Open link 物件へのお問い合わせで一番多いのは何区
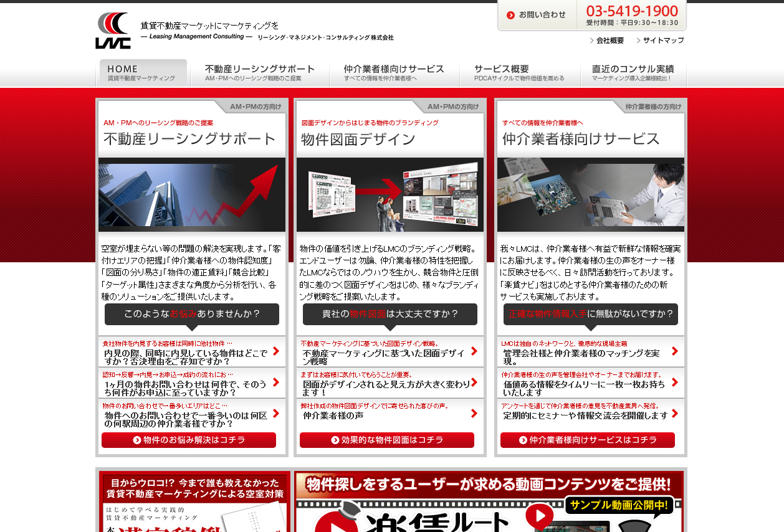784x532 pixels. click(x=186, y=419)
